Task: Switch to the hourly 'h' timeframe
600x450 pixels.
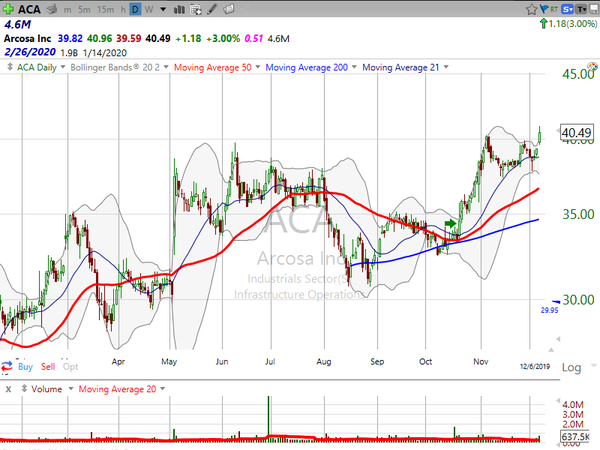Action: coord(123,10)
